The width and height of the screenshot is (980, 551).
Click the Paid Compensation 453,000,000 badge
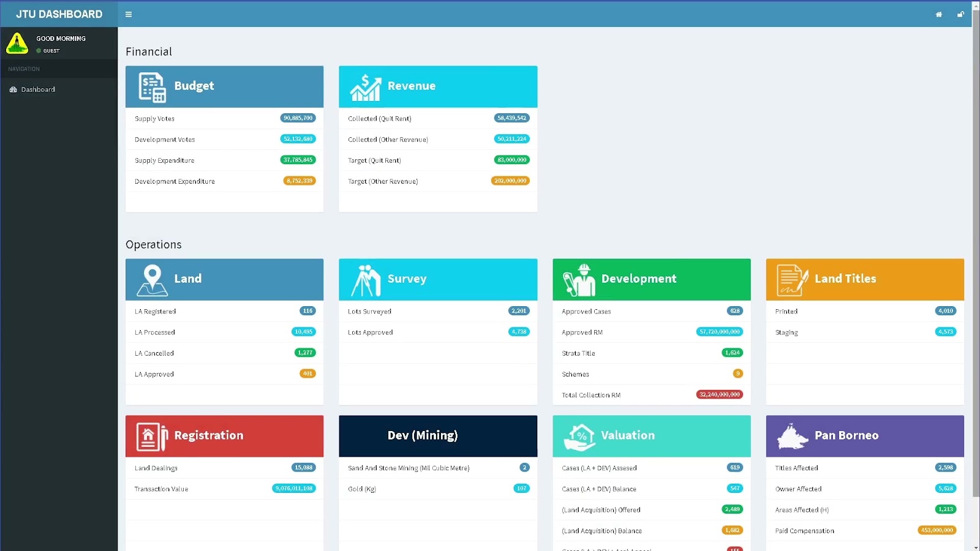click(937, 530)
